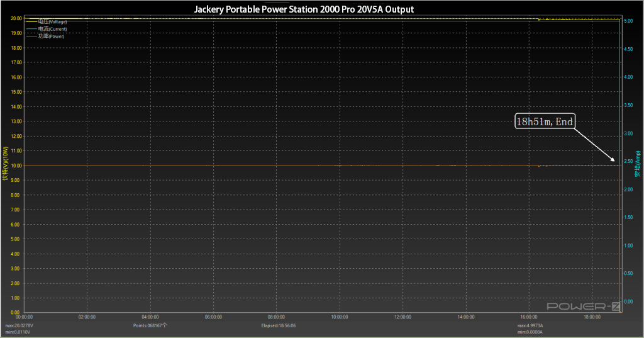Click the max:4.9973A readout
644x338 pixels.
530,325
